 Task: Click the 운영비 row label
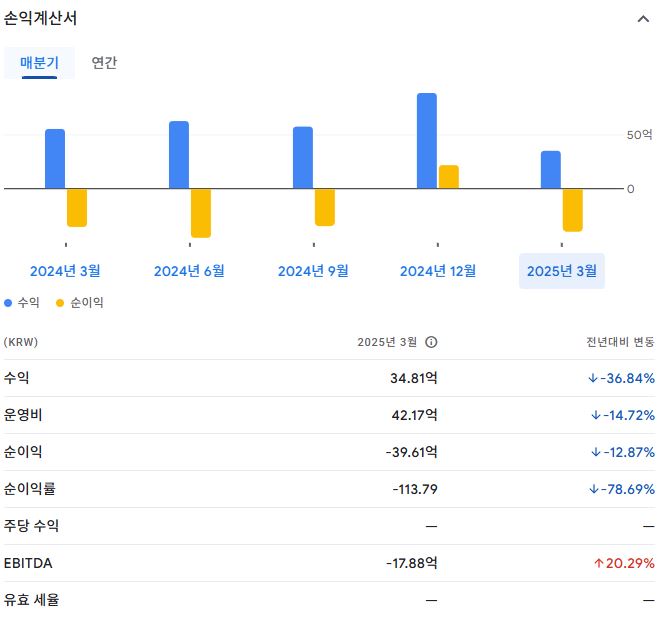point(23,415)
